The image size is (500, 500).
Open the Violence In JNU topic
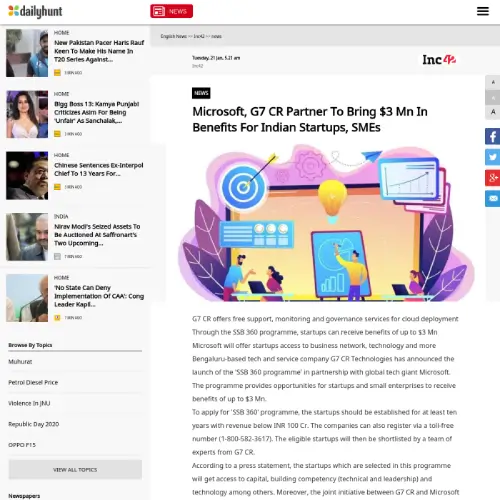(29, 403)
